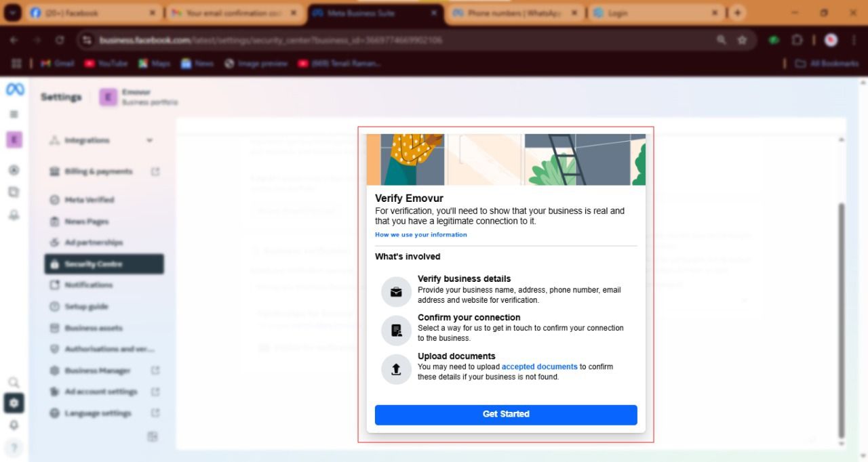The width and height of the screenshot is (868, 462).
Task: Open the All Bookmarks folder
Action: tap(827, 64)
